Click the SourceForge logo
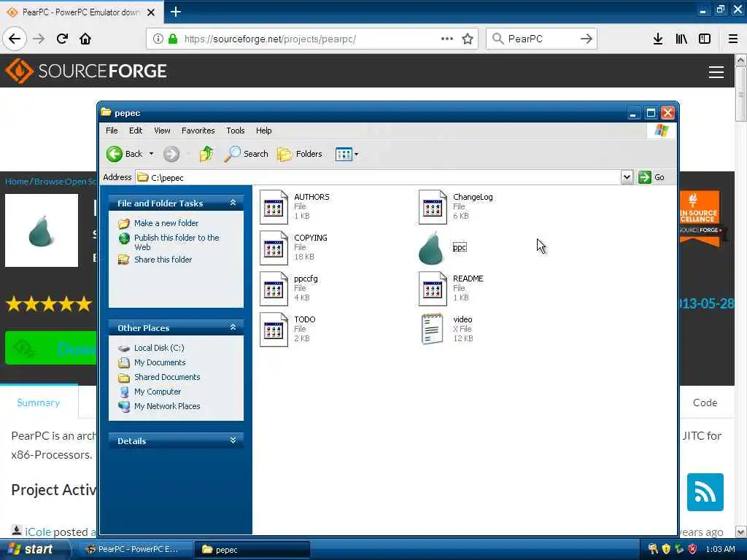 pos(86,71)
